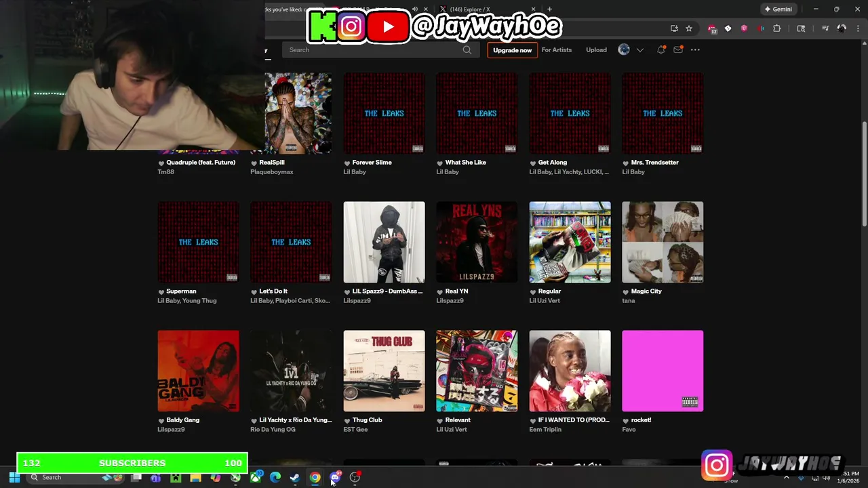Click the Chrome icon in taskbar
868x488 pixels.
(x=315, y=477)
